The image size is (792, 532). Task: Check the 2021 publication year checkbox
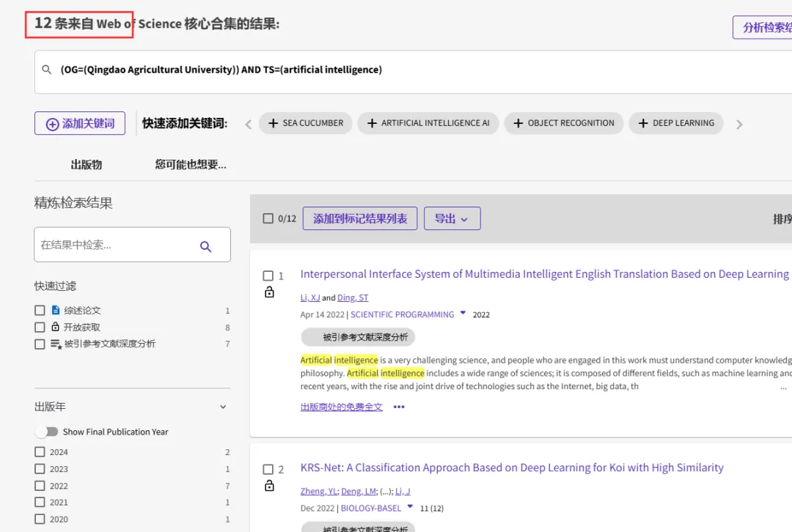[40, 502]
